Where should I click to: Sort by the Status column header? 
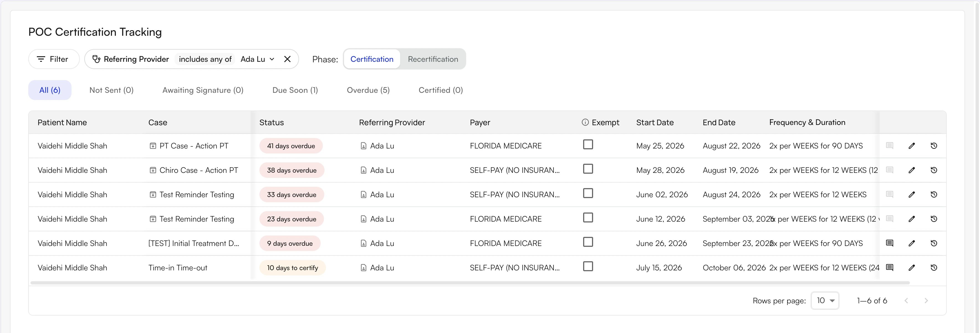click(272, 122)
